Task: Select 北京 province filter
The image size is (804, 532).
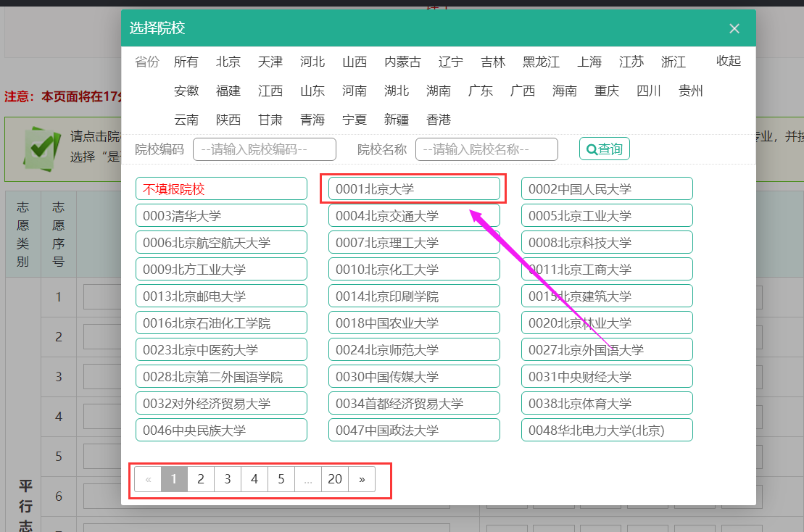Action: 228,62
